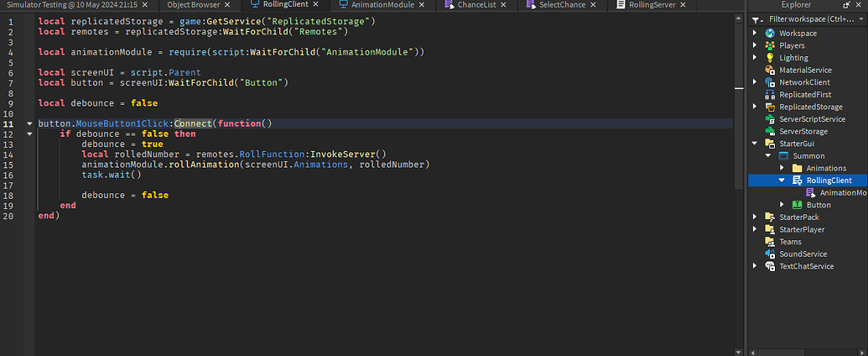The image size is (868, 356).
Task: Open the Explorer filter dropdown arrow at right
Action: tap(861, 19)
